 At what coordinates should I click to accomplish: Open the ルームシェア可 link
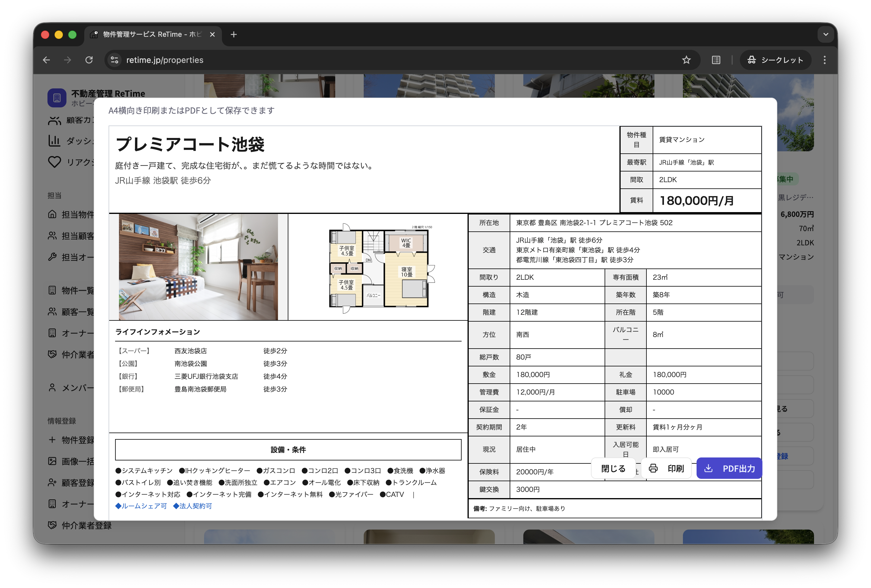pyautogui.click(x=141, y=506)
